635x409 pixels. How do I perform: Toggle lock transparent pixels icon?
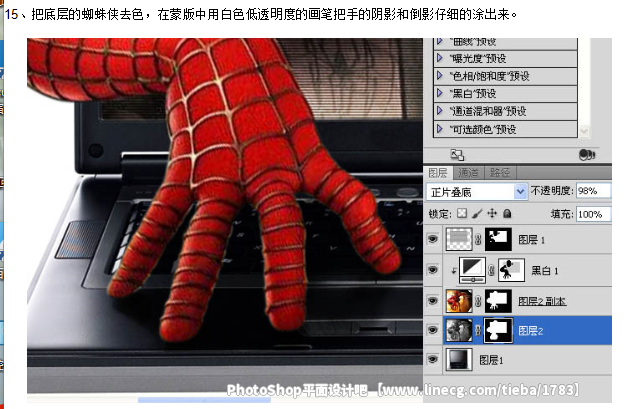(462, 213)
